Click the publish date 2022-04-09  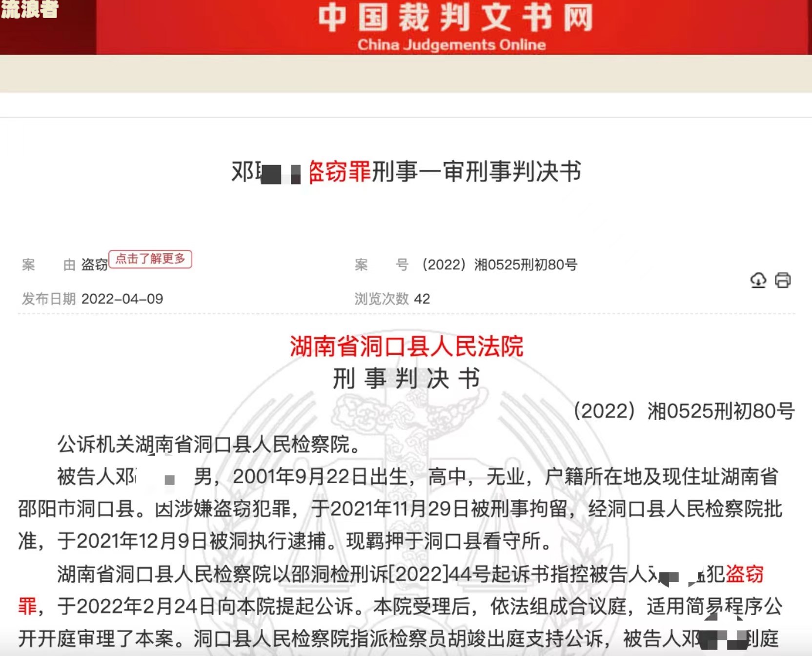tap(122, 299)
